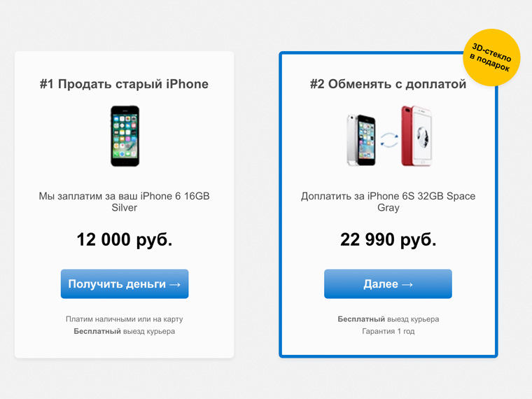532x399 pixels.
Task: Click the "iPhone 6S 32GB Space Gray" text
Action: (x=388, y=202)
